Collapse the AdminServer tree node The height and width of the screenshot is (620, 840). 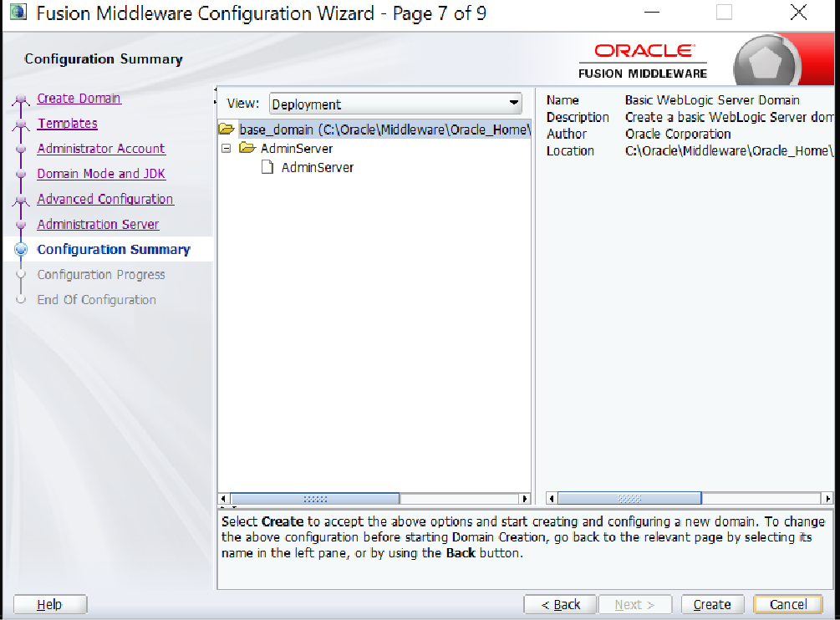[226, 149]
